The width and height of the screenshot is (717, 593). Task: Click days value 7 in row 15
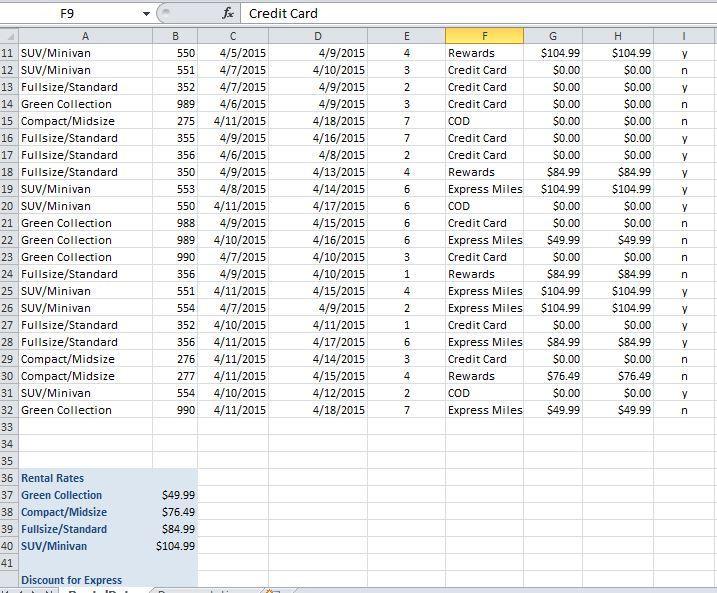tap(407, 121)
